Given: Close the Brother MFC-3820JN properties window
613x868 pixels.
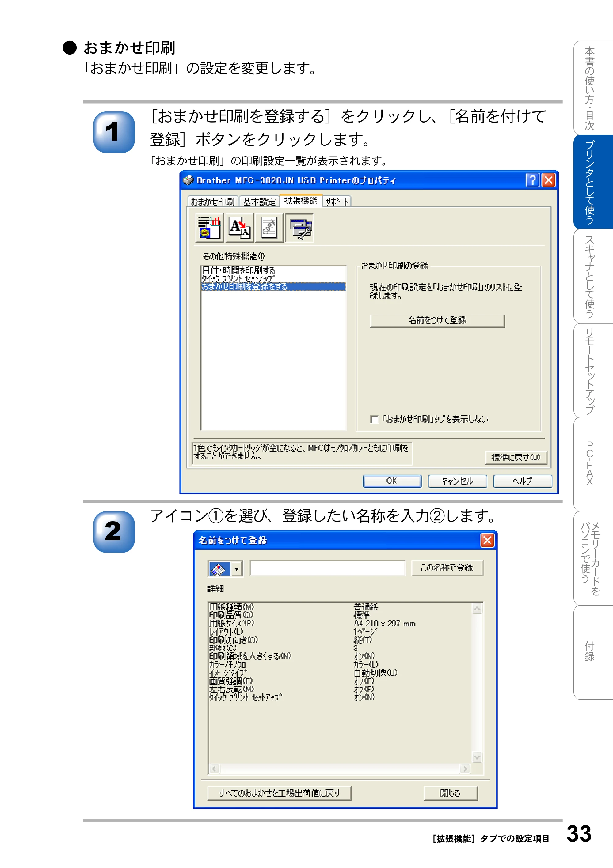Looking at the screenshot, I should [x=548, y=180].
